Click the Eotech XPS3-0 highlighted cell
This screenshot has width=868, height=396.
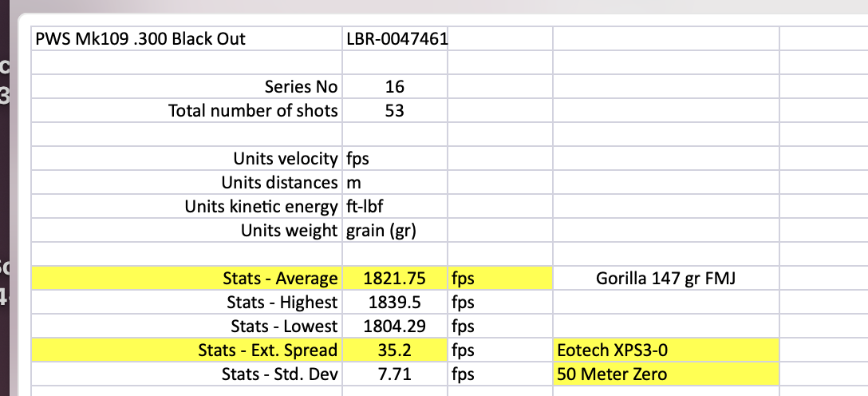pyautogui.click(x=666, y=350)
